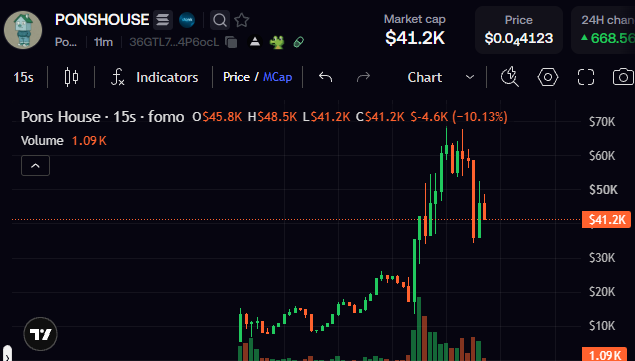Open the Indicators menu
This screenshot has height=361, width=635.
(155, 77)
